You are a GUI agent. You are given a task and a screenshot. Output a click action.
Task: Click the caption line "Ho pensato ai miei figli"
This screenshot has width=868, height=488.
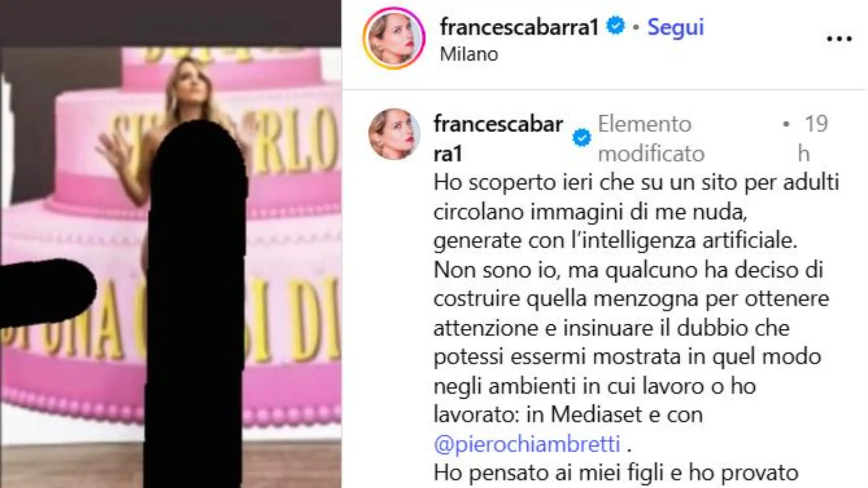point(616,473)
